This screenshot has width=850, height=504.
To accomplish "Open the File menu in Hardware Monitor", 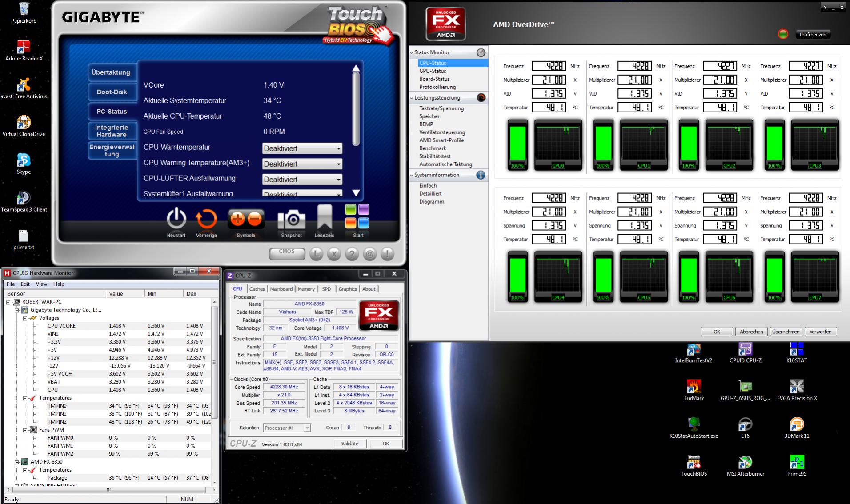I will pyautogui.click(x=11, y=284).
